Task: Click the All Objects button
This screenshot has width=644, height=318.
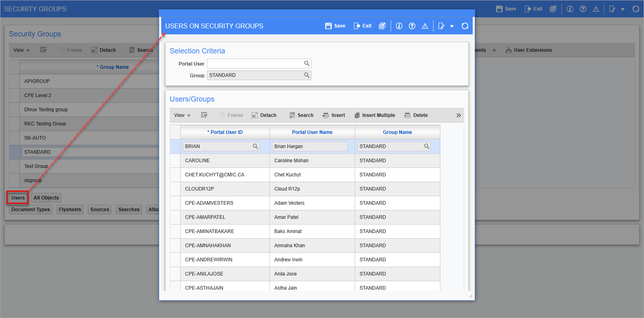Action: [46, 198]
